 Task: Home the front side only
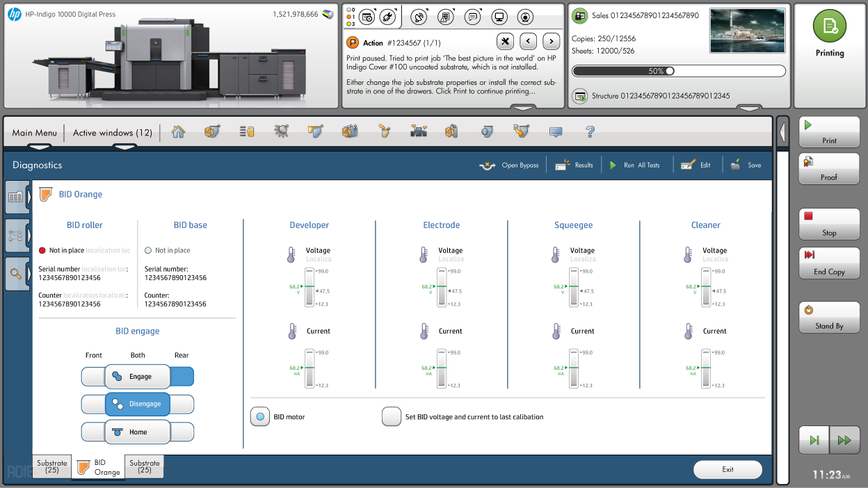pyautogui.click(x=93, y=432)
